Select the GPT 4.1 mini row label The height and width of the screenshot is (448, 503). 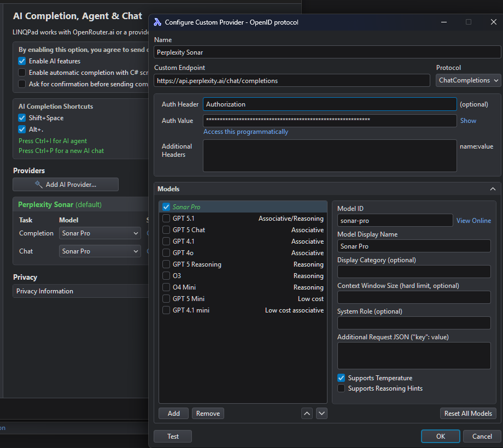pos(191,310)
